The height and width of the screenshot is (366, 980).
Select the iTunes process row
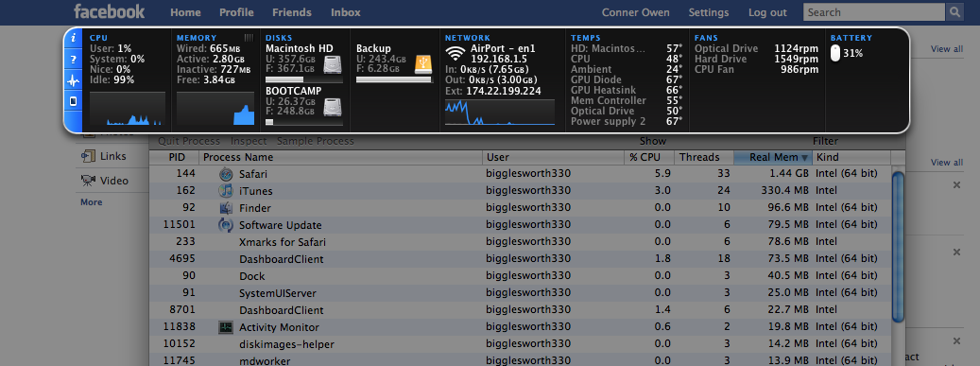(520, 191)
